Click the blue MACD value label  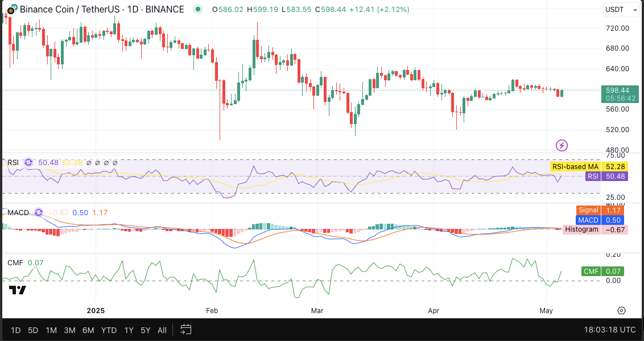[600, 220]
